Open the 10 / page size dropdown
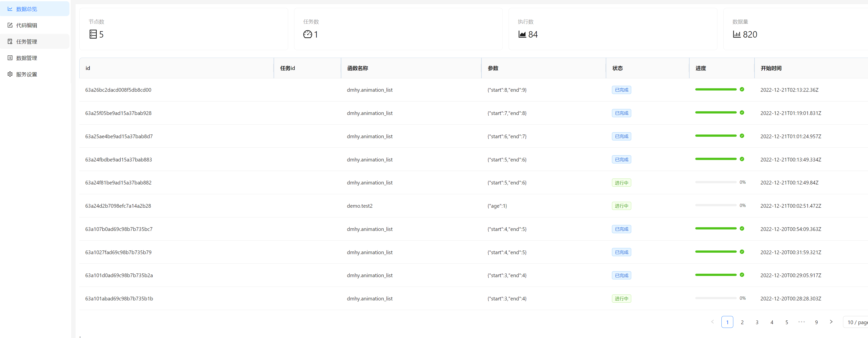This screenshot has height=338, width=868. [x=857, y=322]
